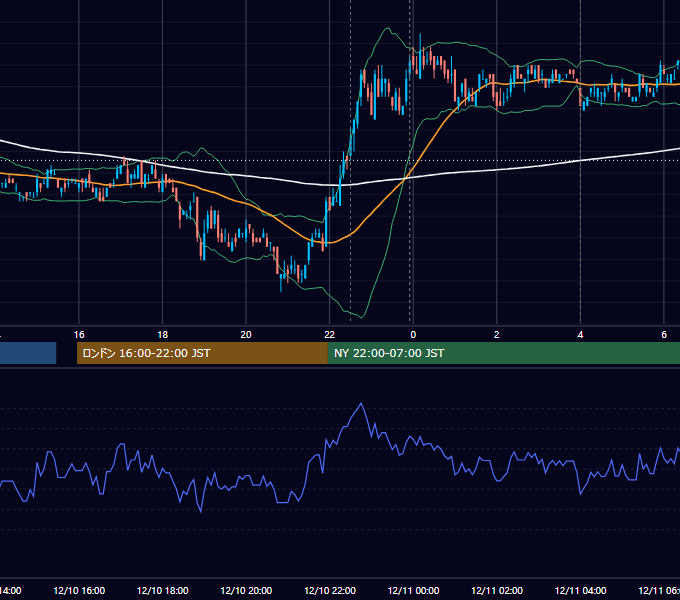Click the 16 hour label on chart axis
This screenshot has width=680, height=600.
pyautogui.click(x=79, y=335)
